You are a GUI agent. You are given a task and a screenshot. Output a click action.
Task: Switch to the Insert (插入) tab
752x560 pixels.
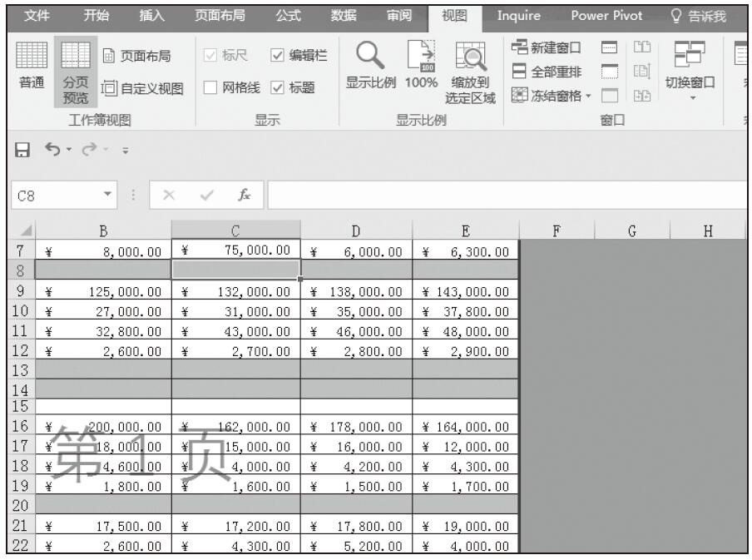point(151,16)
